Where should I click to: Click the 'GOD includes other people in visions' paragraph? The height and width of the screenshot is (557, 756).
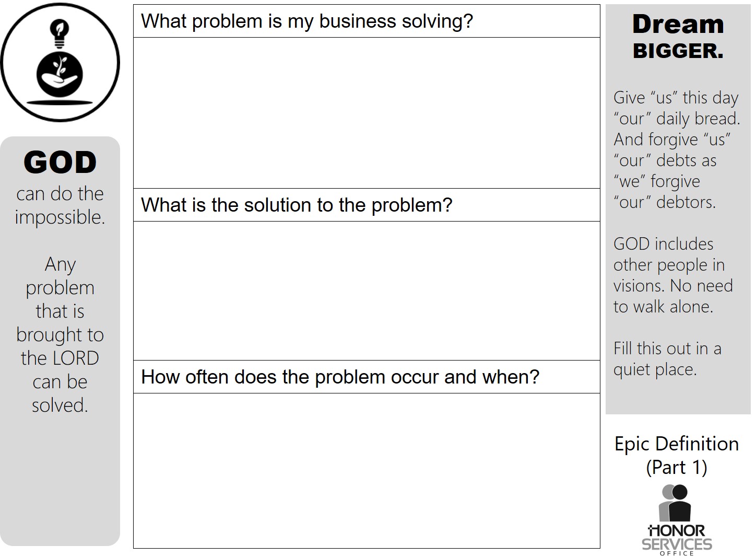(673, 275)
